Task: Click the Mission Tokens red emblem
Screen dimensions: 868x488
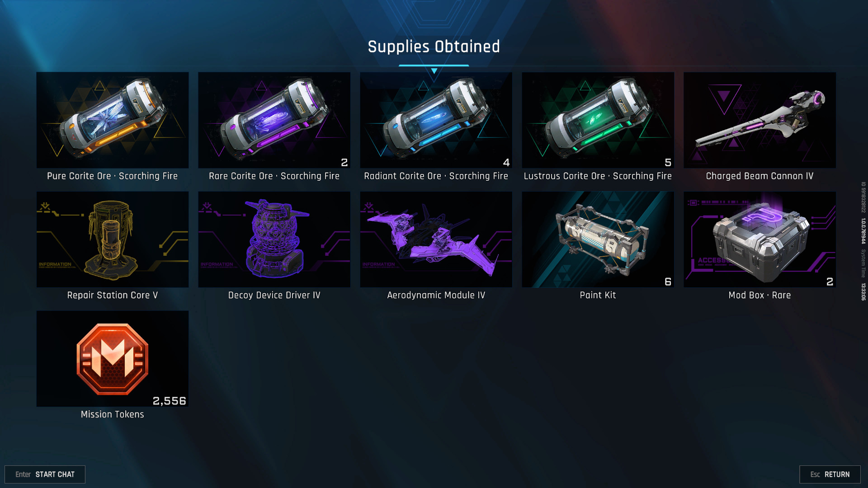Action: [x=113, y=359]
